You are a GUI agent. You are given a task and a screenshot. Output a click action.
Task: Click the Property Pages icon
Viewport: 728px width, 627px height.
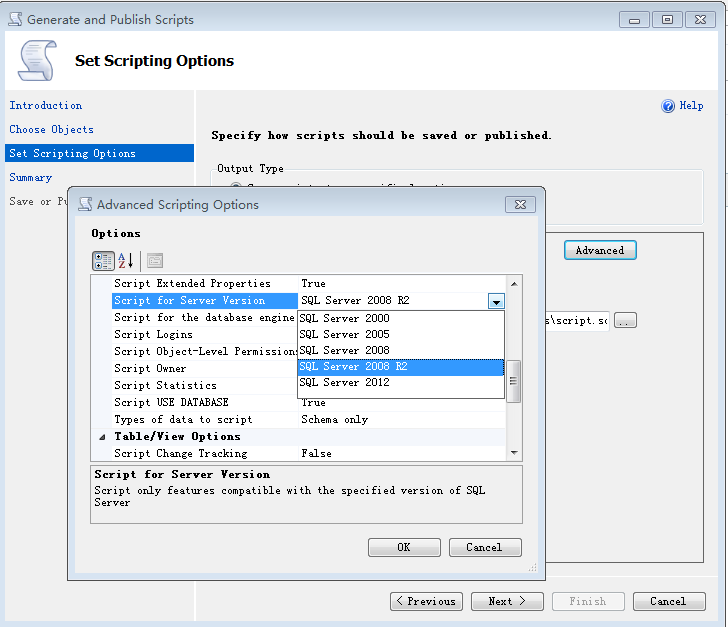point(155,261)
